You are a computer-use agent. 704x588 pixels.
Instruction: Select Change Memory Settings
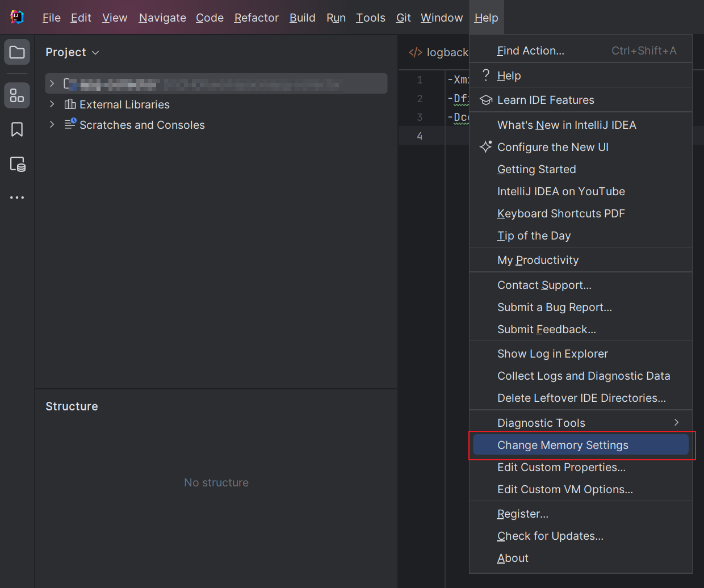click(581, 445)
